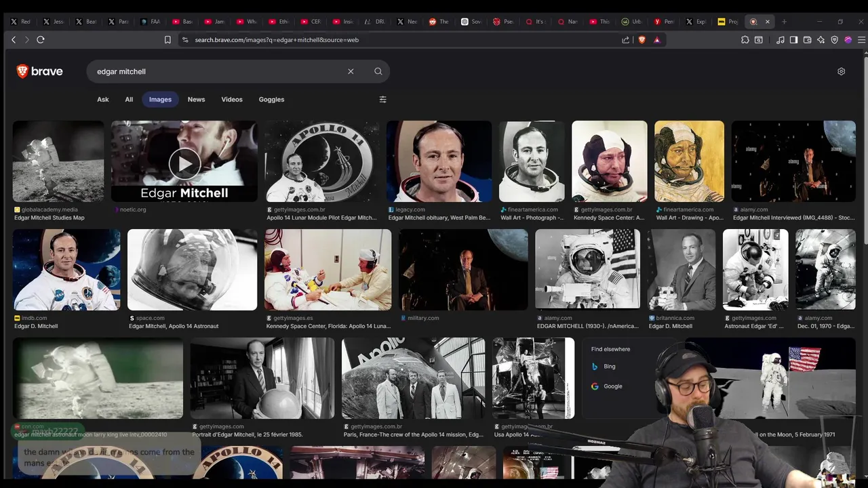Open the purple profile avatar icon
868x488 pixels.
[x=848, y=40]
